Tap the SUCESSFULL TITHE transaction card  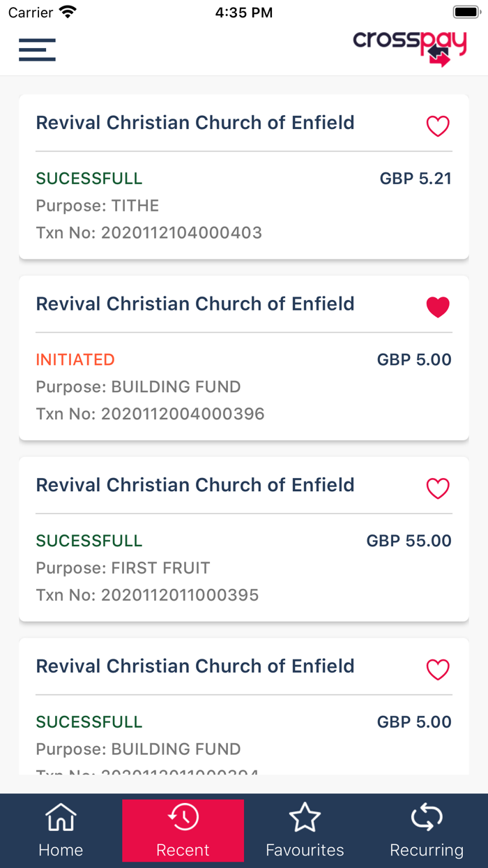(244, 177)
